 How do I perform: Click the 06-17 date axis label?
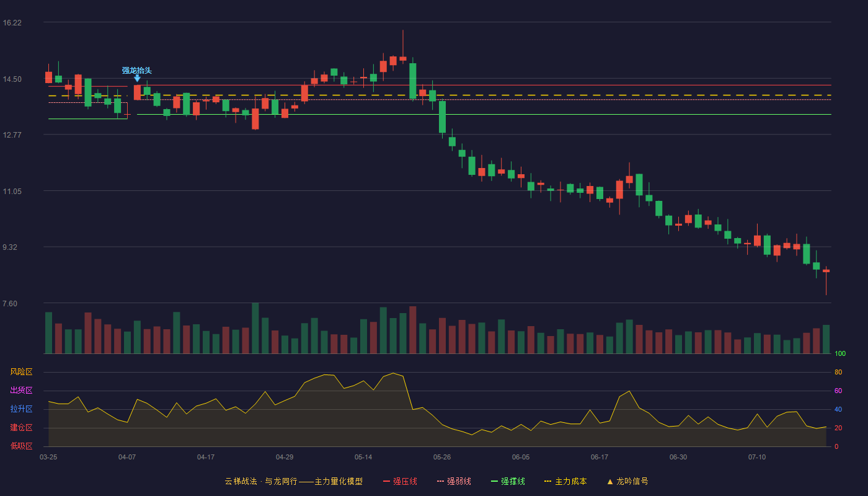point(600,457)
